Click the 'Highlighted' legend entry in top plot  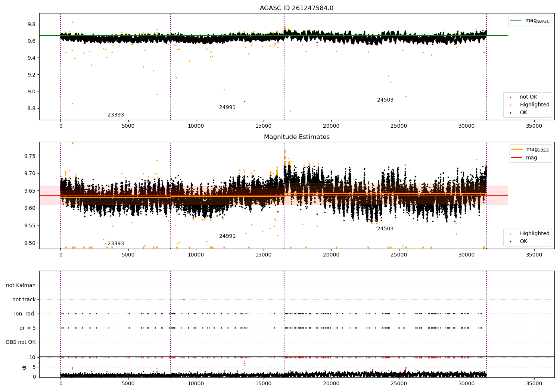[530, 105]
